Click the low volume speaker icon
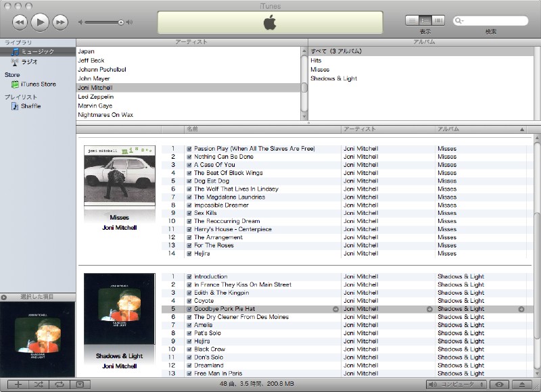 click(x=80, y=22)
